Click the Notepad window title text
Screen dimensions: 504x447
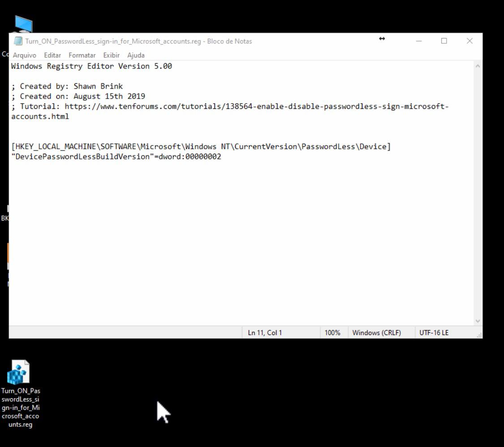(x=138, y=41)
